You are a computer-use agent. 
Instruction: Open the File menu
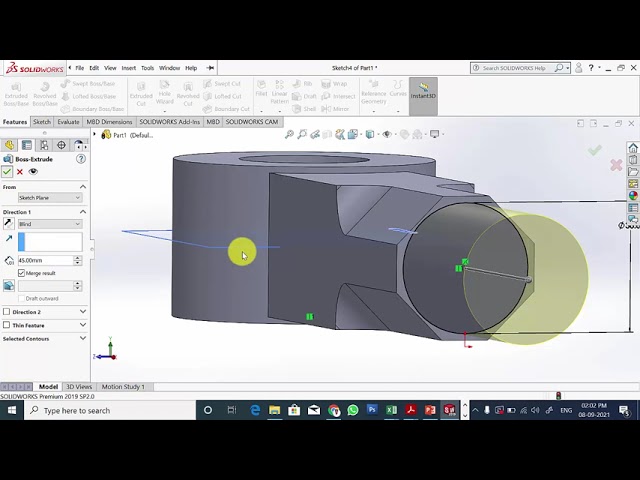click(x=80, y=68)
